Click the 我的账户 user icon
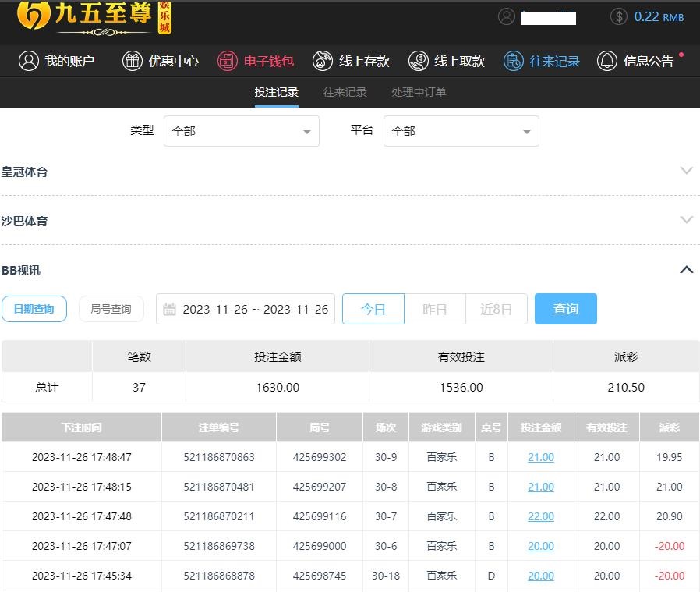 click(29, 61)
